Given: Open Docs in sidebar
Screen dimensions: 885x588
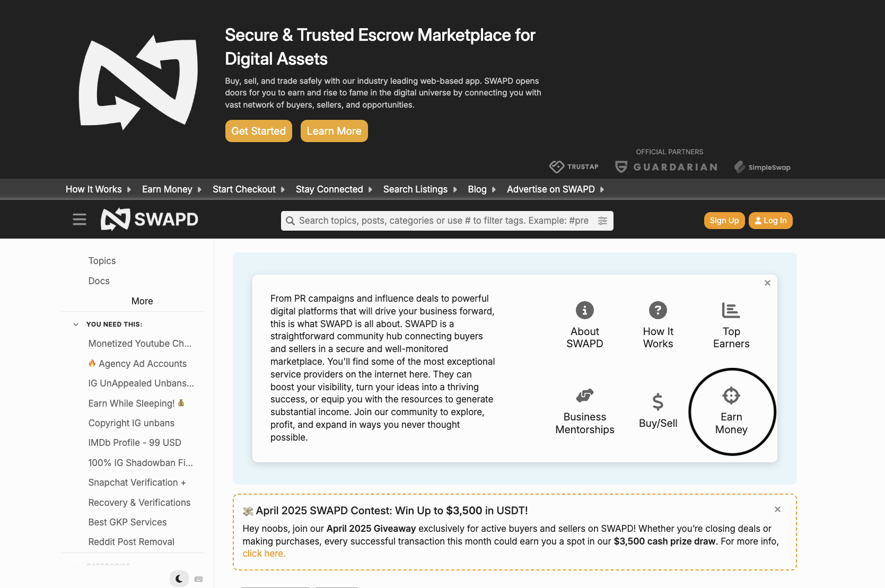Looking at the screenshot, I should click(x=99, y=281).
